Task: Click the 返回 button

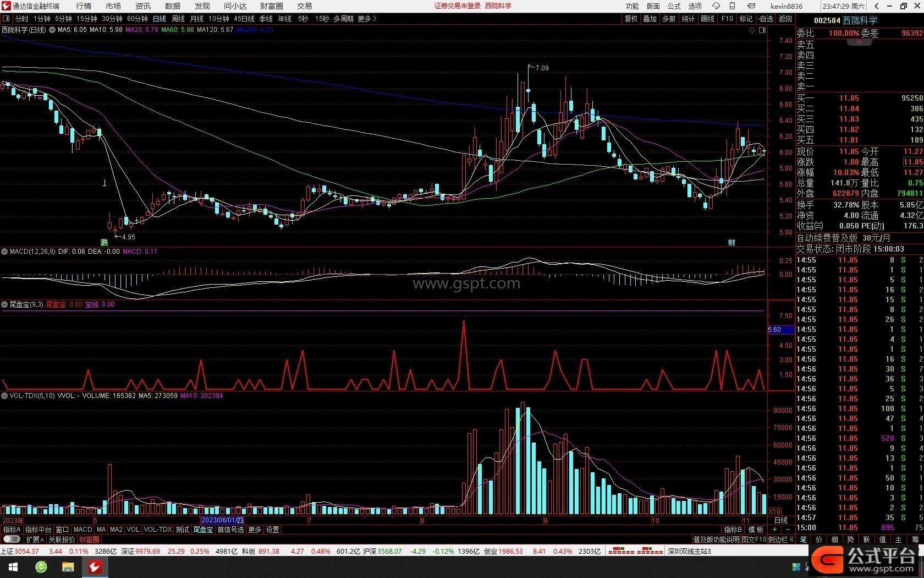Action: pos(785,19)
